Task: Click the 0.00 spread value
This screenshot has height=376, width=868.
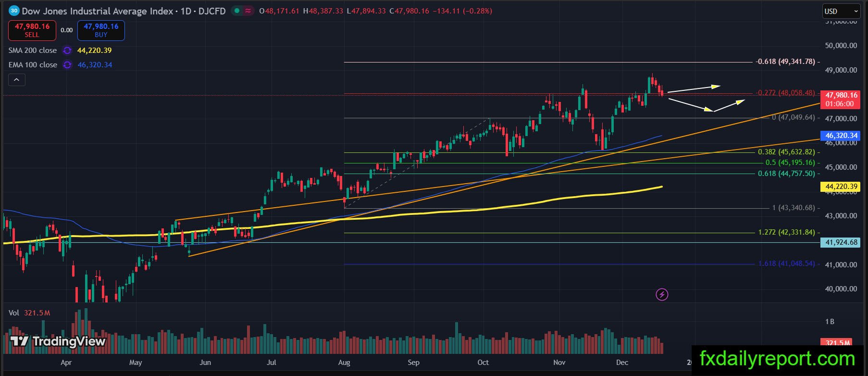Action: (x=67, y=30)
